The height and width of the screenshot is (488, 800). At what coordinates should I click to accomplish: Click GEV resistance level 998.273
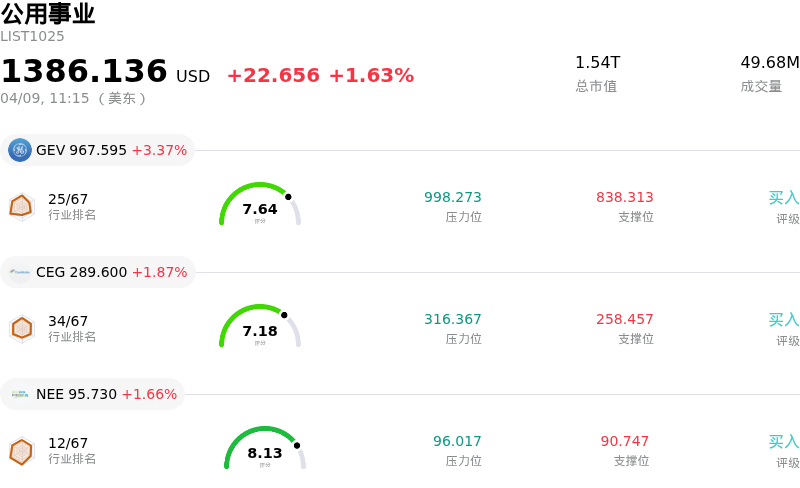point(452,198)
